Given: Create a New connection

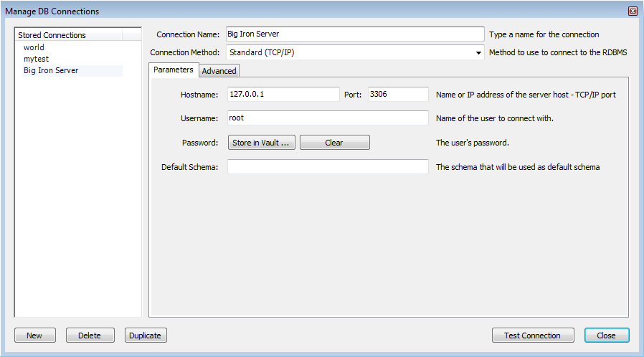Looking at the screenshot, I should click(x=35, y=335).
